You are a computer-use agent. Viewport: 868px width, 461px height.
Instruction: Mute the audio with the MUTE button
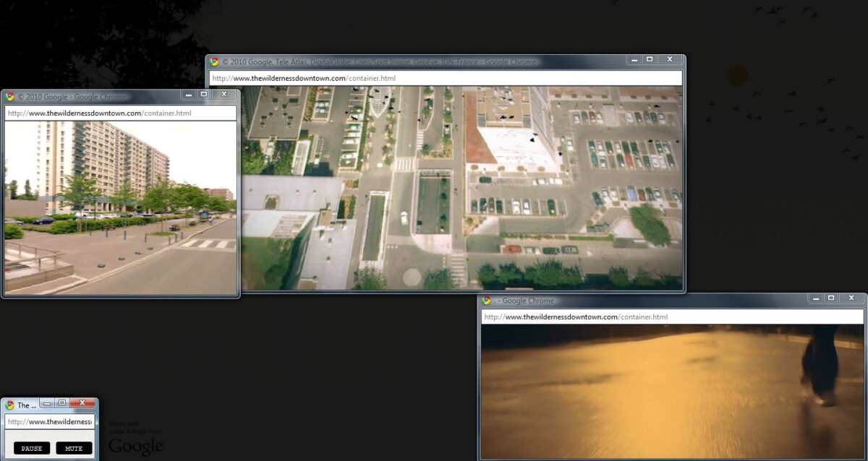pos(74,448)
